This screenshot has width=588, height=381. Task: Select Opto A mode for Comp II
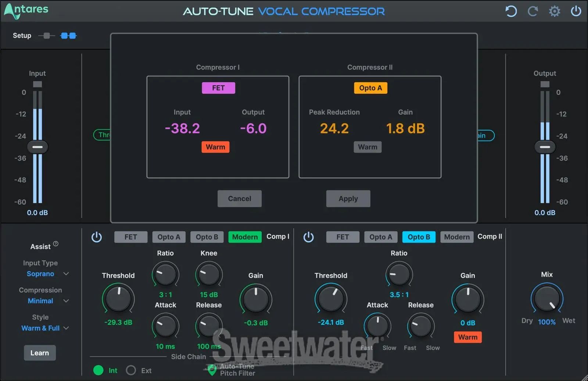[x=381, y=237]
